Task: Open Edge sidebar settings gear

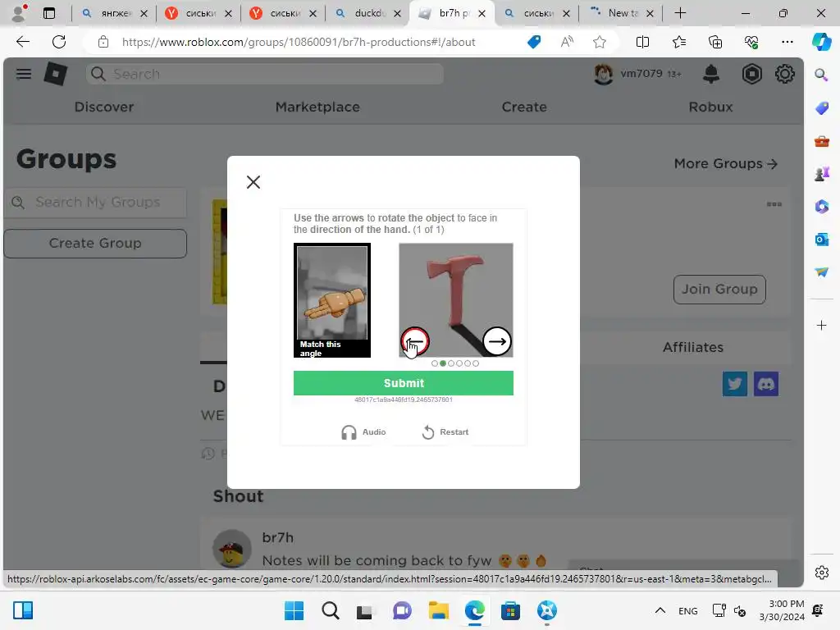Action: tap(822, 572)
